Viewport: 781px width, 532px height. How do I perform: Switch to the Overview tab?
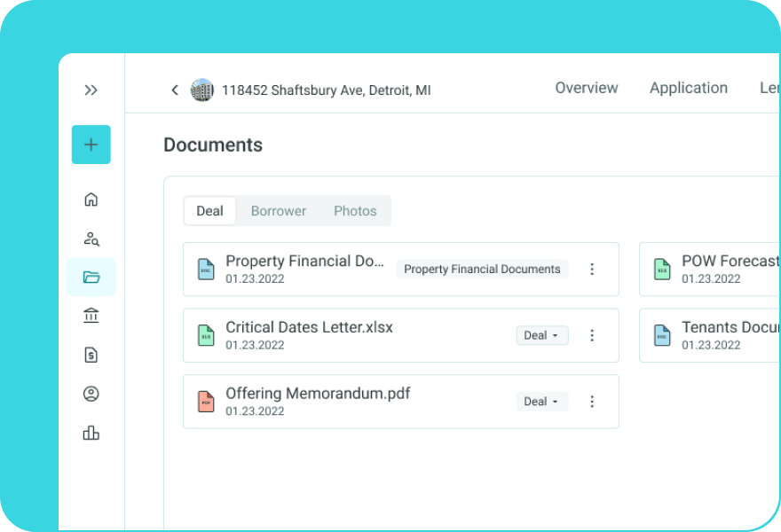(x=587, y=88)
